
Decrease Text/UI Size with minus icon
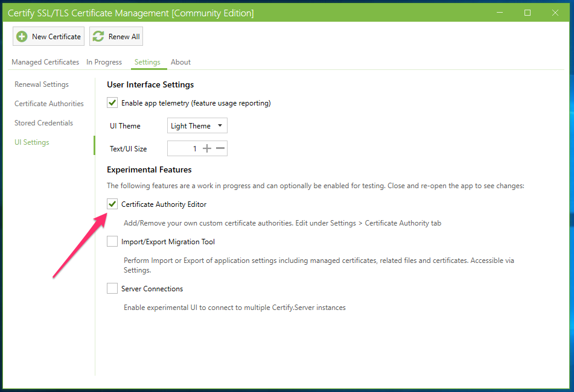(x=220, y=148)
